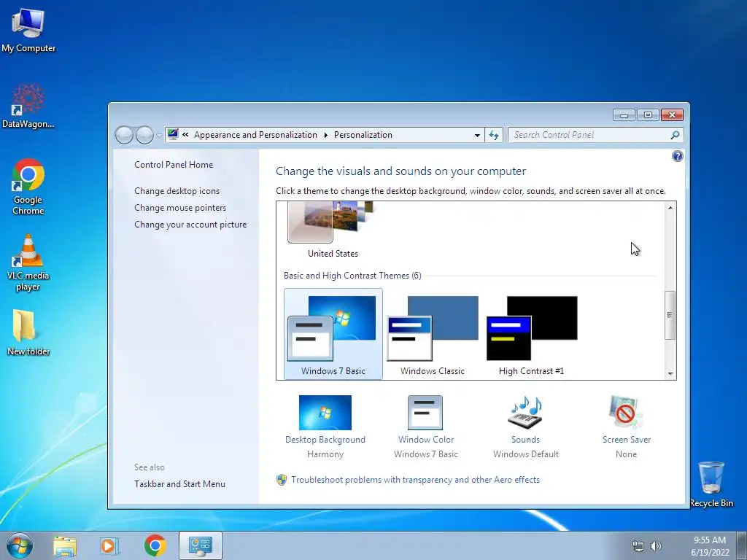Image resolution: width=747 pixels, height=560 pixels.
Task: Click the Back navigation arrow
Action: (x=124, y=135)
